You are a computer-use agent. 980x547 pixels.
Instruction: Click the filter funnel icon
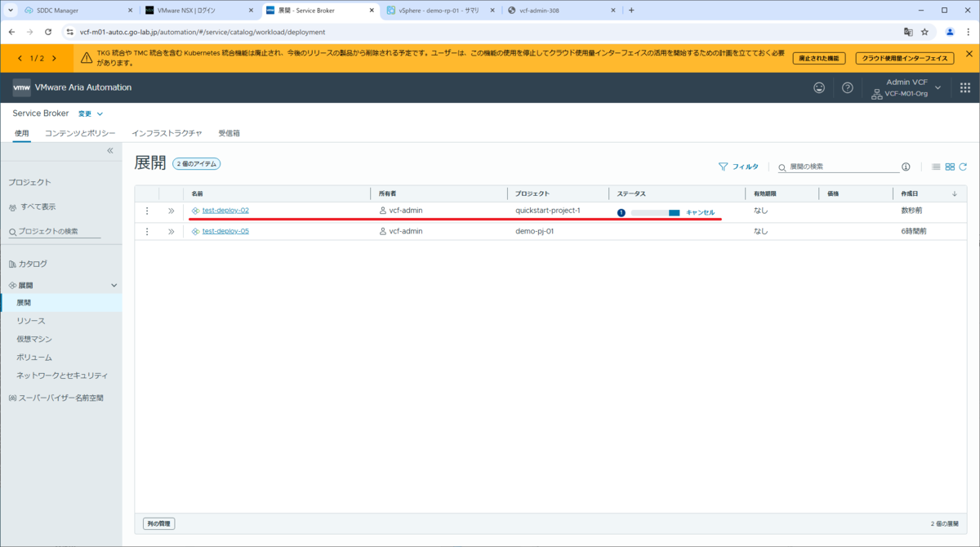(723, 167)
